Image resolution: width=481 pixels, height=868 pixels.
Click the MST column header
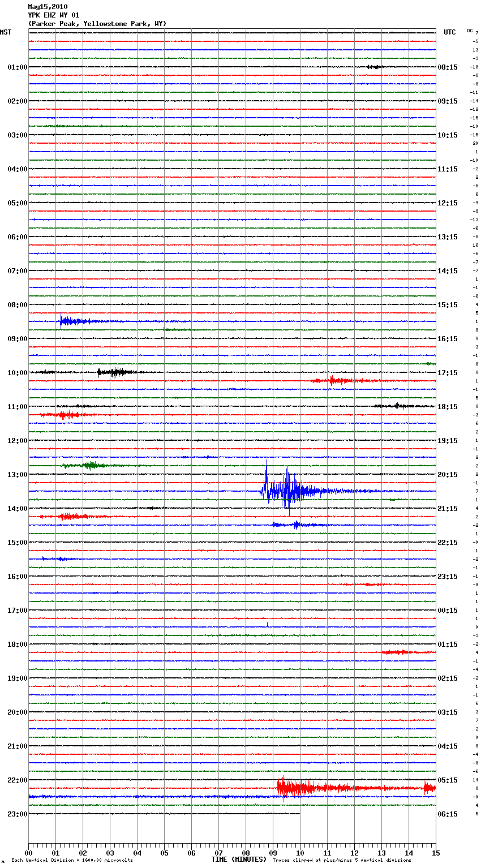[6, 32]
